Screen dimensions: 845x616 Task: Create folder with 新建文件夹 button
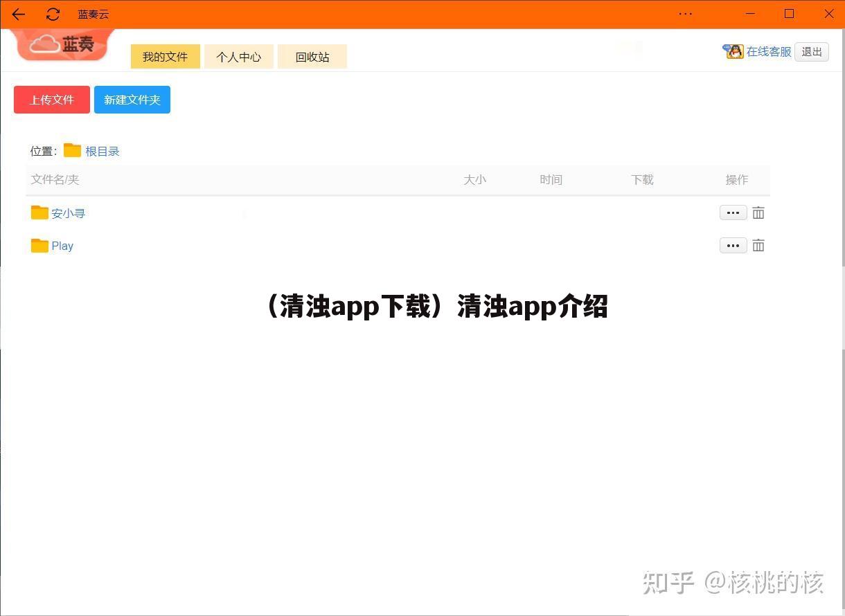[132, 100]
